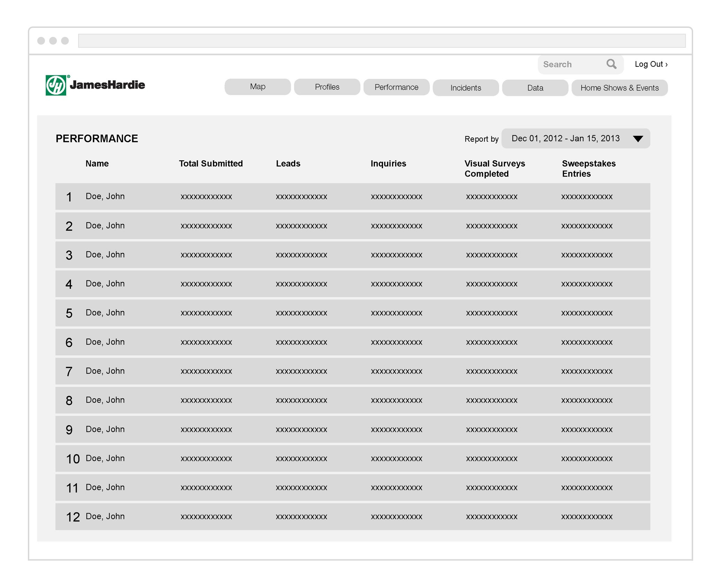This screenshot has width=721, height=588.
Task: Select Doe, John in row 9
Action: click(105, 429)
